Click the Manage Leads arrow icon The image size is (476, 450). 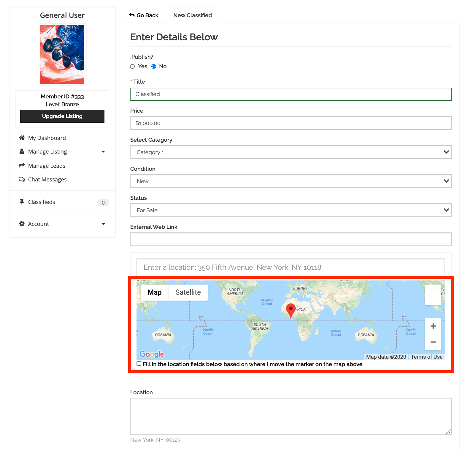[21, 165]
